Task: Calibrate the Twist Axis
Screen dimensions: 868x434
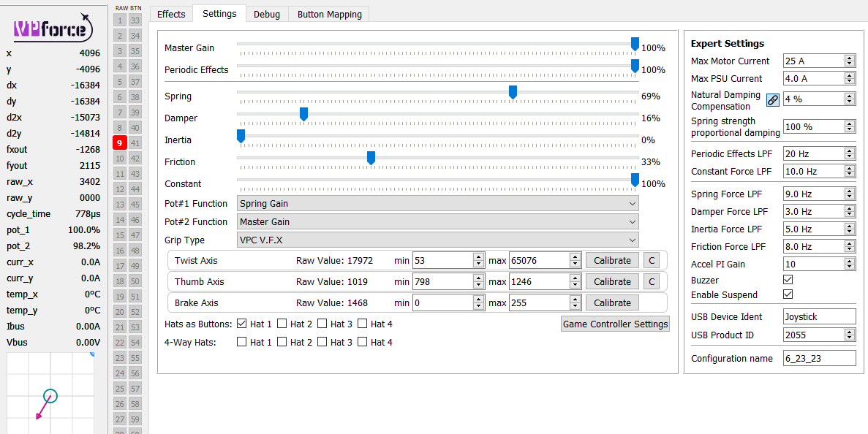Action: (612, 260)
